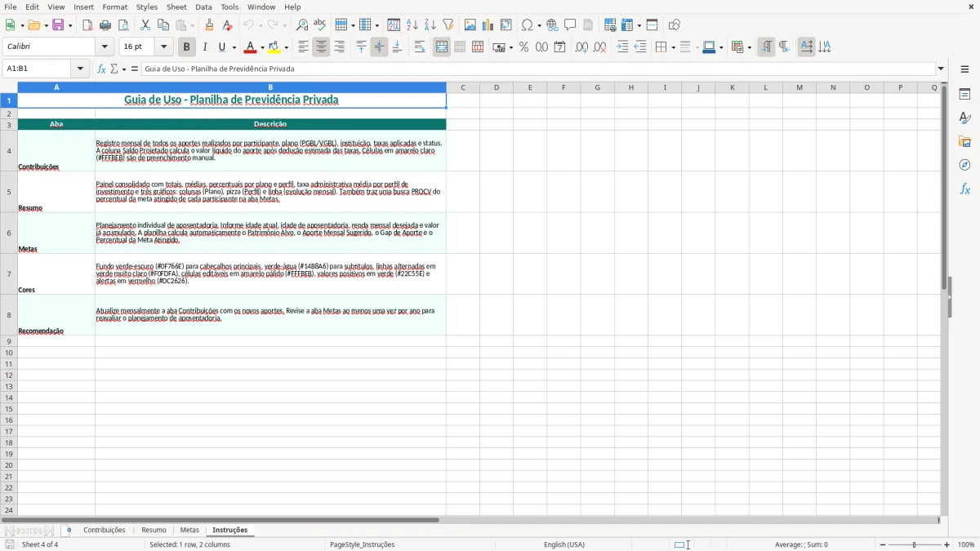
Task: Click the Clear direct formatting icon
Action: [227, 25]
